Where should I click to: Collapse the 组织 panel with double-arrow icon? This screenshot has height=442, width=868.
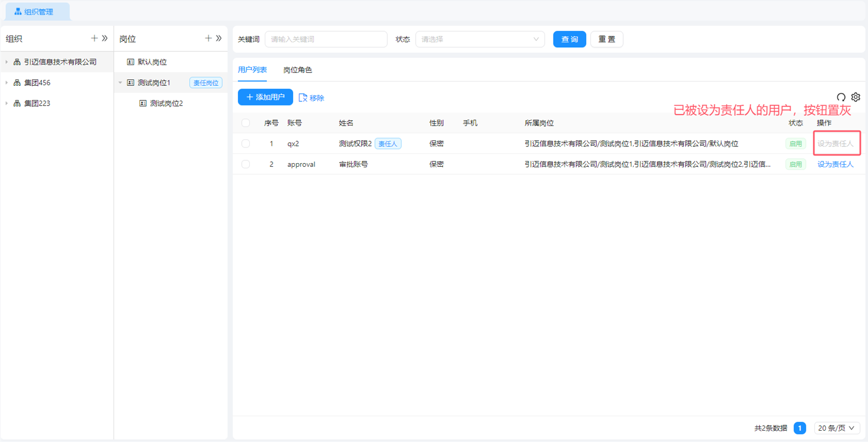[x=105, y=39]
